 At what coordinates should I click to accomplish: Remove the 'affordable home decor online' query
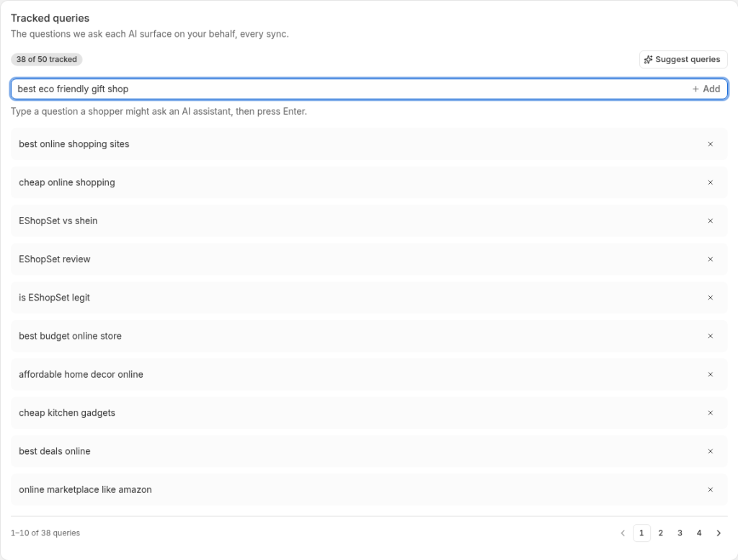(710, 375)
